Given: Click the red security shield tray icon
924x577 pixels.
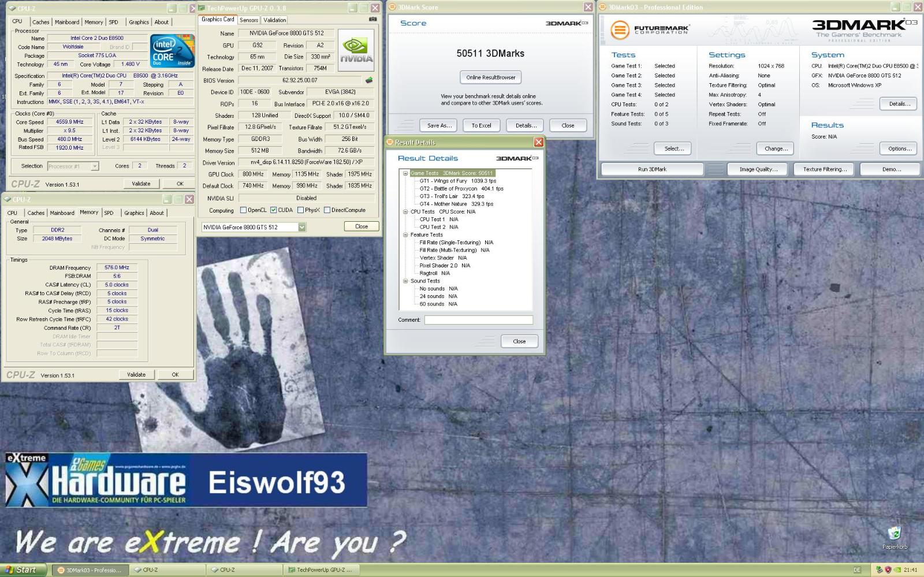Looking at the screenshot, I should [x=888, y=570].
